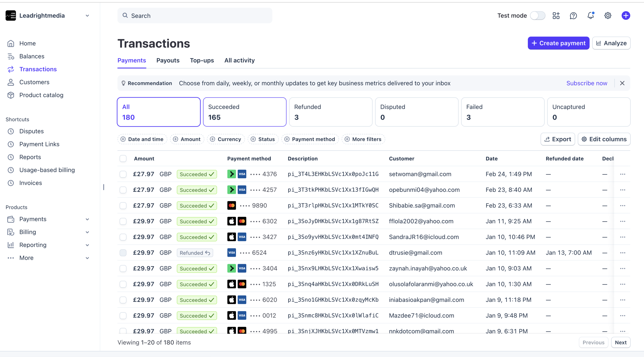This screenshot has height=357, width=644.
Task: Disable Test mode with the switch
Action: pos(538,15)
